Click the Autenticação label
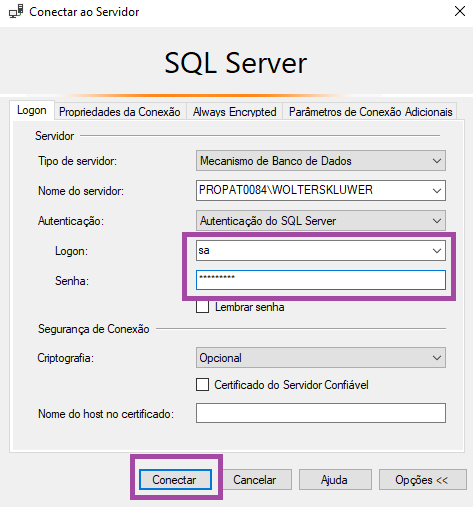473x507 pixels. click(71, 221)
